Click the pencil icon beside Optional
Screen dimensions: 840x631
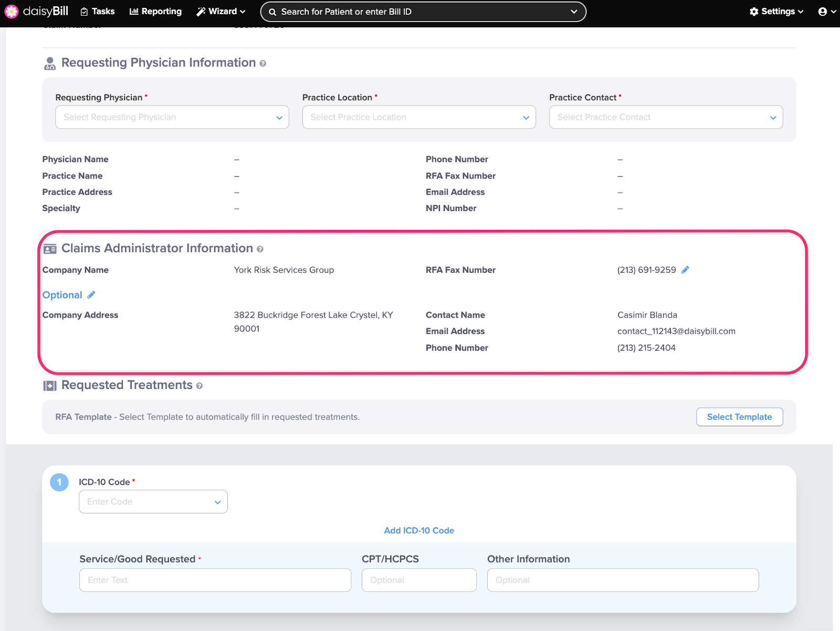pyautogui.click(x=91, y=295)
